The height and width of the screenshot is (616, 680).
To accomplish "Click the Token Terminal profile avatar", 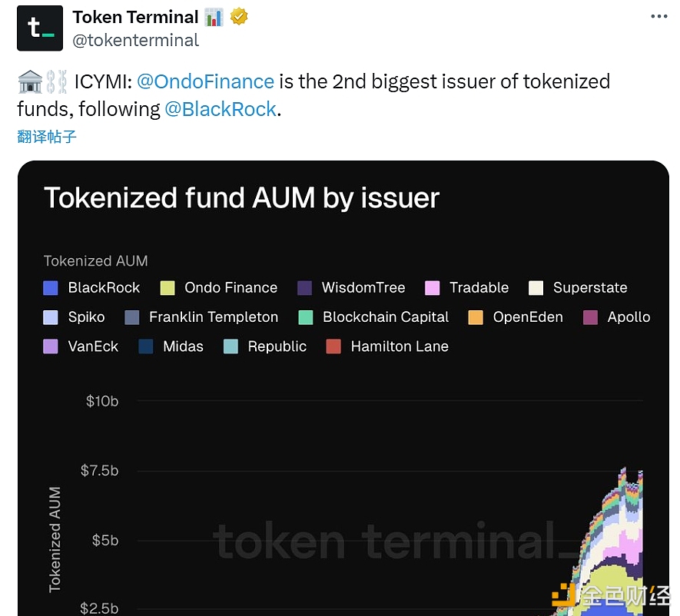I will coord(40,28).
